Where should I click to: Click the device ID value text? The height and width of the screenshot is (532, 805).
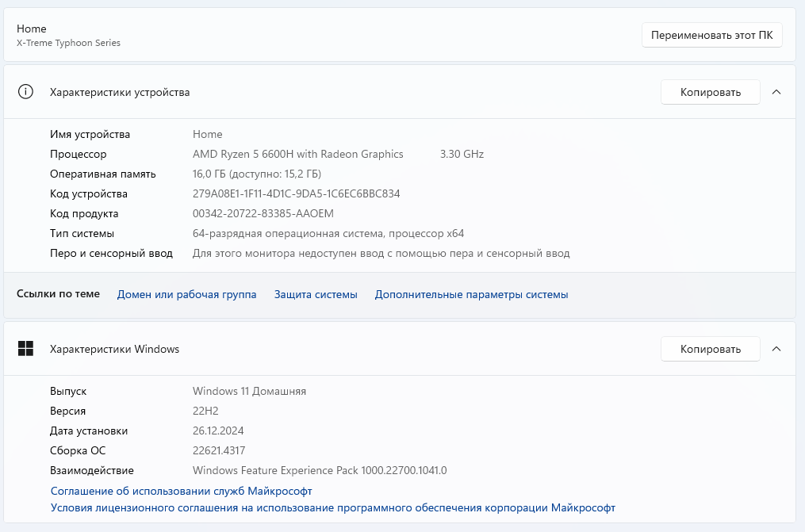(x=296, y=193)
